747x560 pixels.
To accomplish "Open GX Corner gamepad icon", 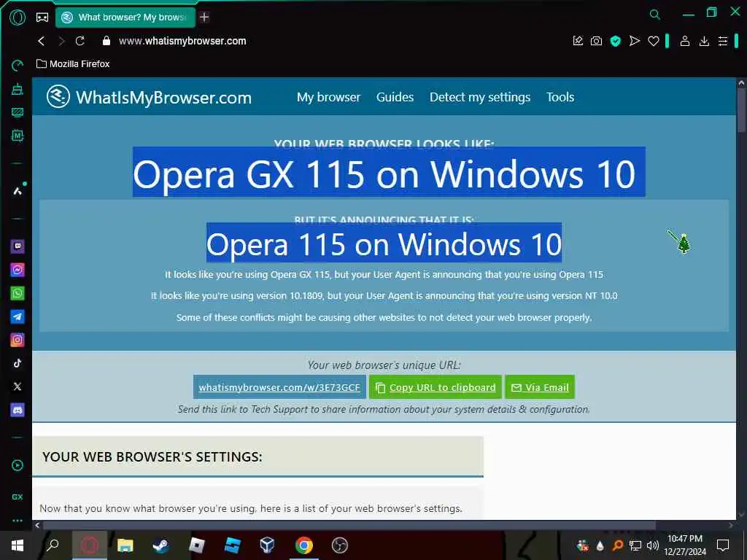I will pos(42,17).
